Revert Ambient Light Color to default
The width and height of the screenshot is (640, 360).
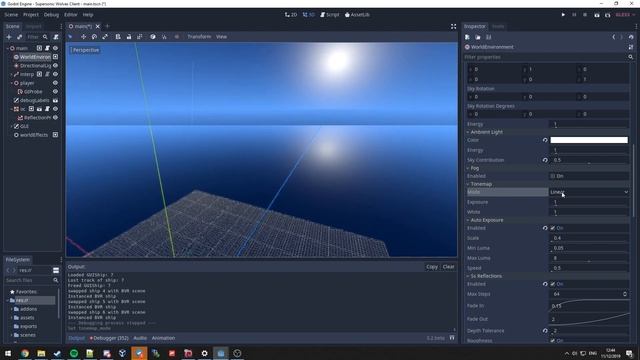pos(545,140)
